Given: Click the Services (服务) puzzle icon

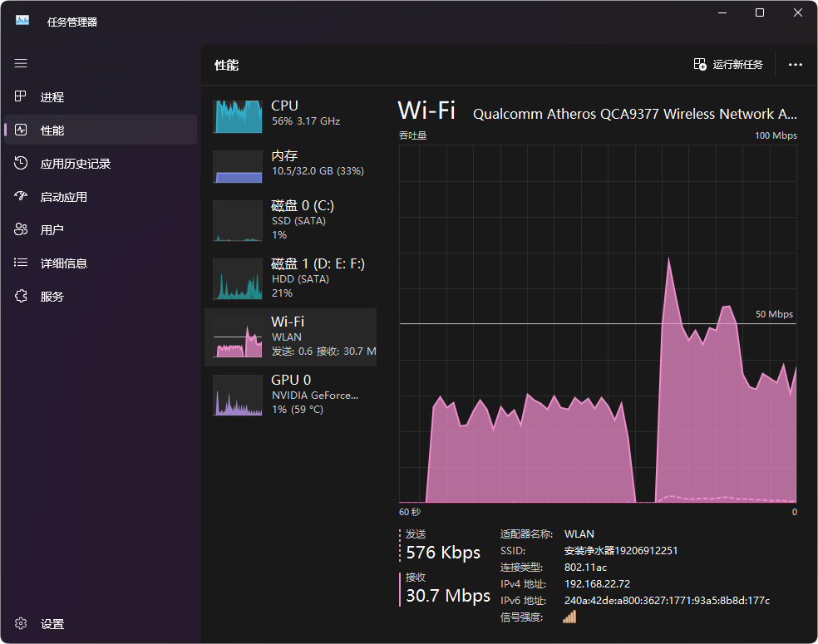Looking at the screenshot, I should (22, 297).
